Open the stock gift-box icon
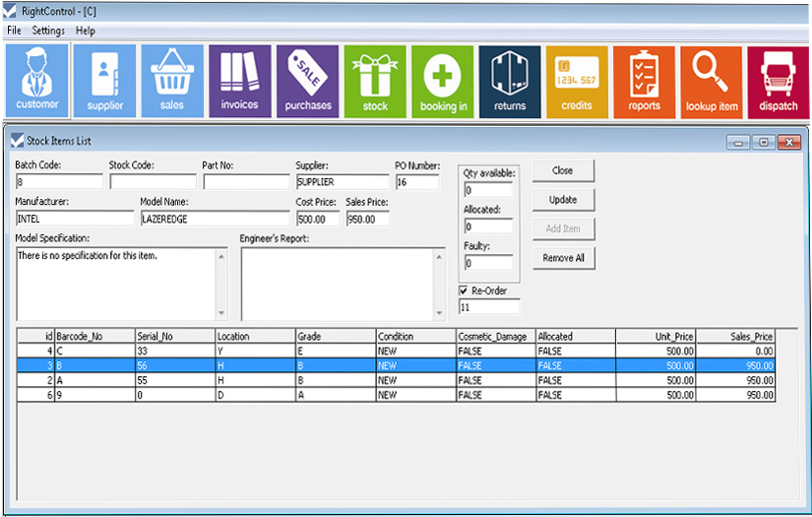 tap(375, 82)
